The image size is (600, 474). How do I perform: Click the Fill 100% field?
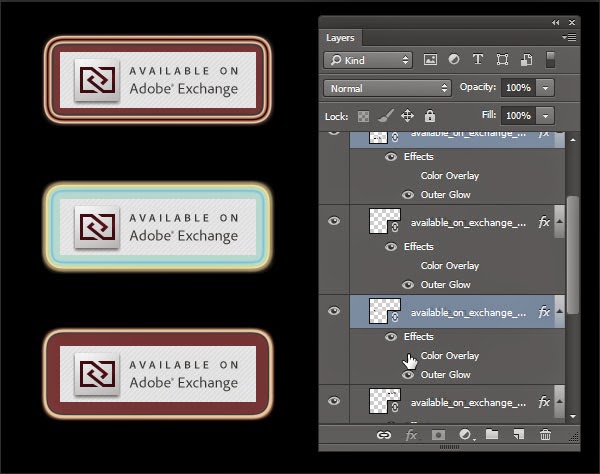point(518,116)
